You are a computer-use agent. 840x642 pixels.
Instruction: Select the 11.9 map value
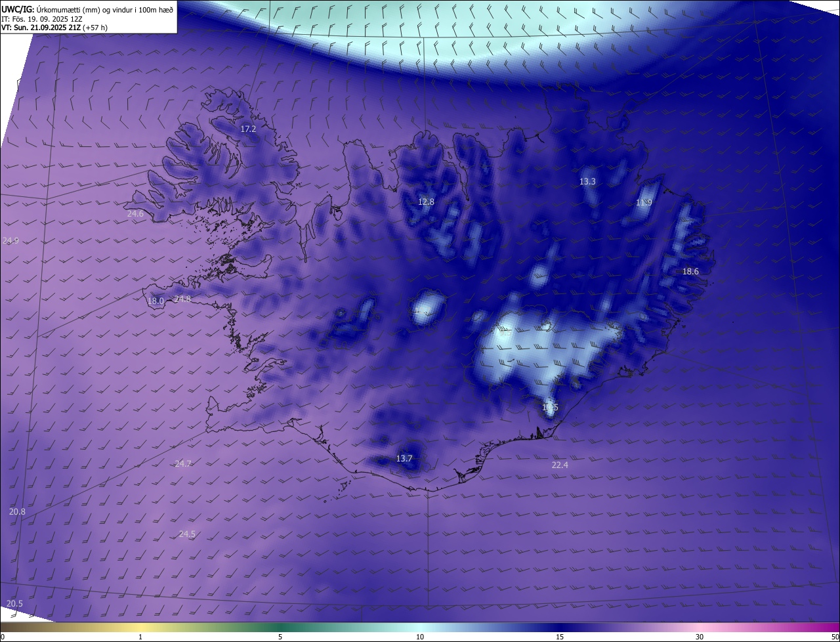pyautogui.click(x=644, y=203)
